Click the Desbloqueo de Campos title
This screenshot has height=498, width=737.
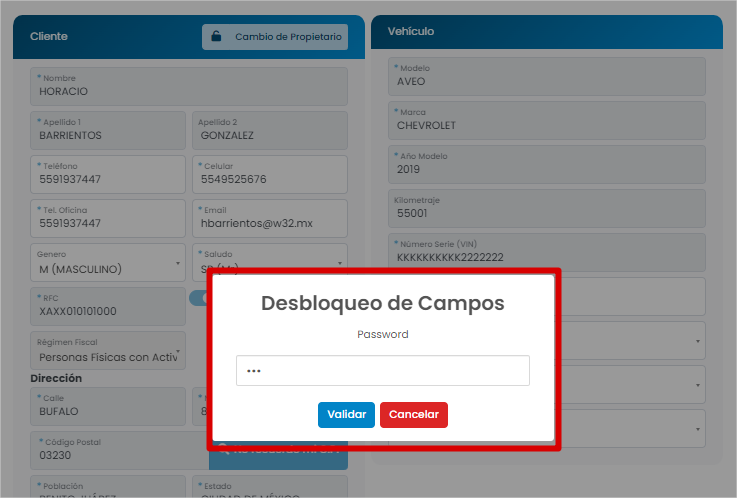[x=383, y=303]
